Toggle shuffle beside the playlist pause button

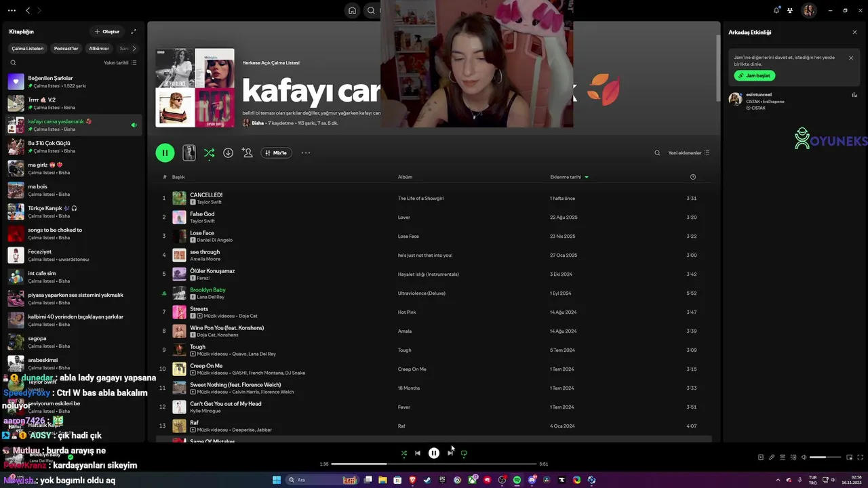coord(209,153)
